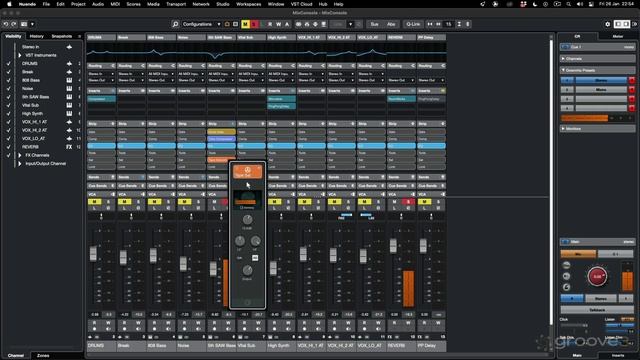
Task: Expand the FX Channels folder
Action: coord(20,155)
